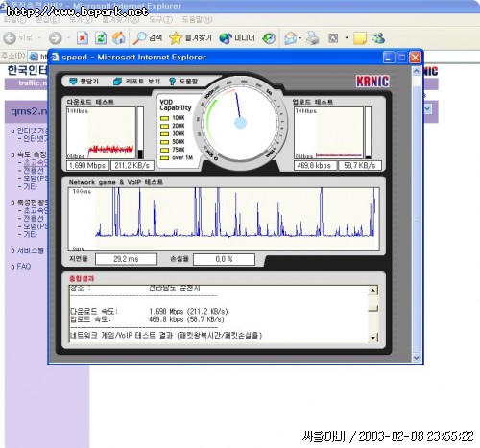Click the speed popup's vertical scrollbar up arrow
The image size is (480, 448).
417,71
